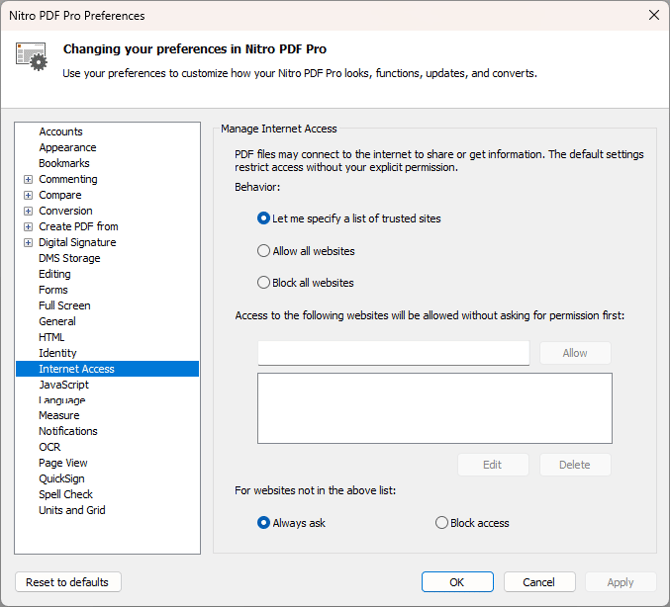This screenshot has width=670, height=607.
Task: Cancel the preferences dialog
Action: tap(539, 582)
